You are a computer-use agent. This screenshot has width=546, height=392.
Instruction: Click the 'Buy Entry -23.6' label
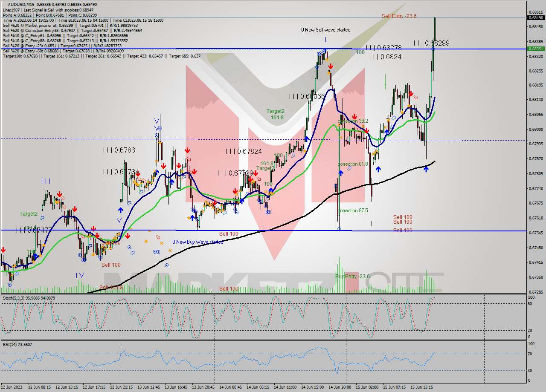click(x=352, y=277)
